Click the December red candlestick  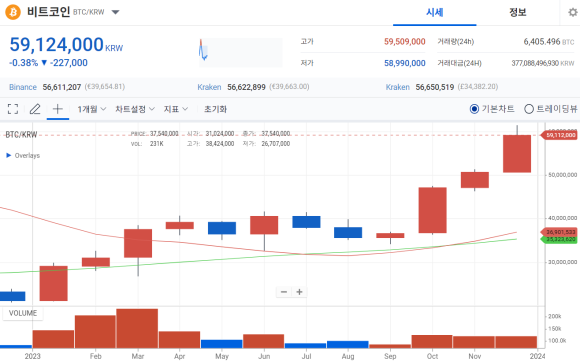coord(517,153)
